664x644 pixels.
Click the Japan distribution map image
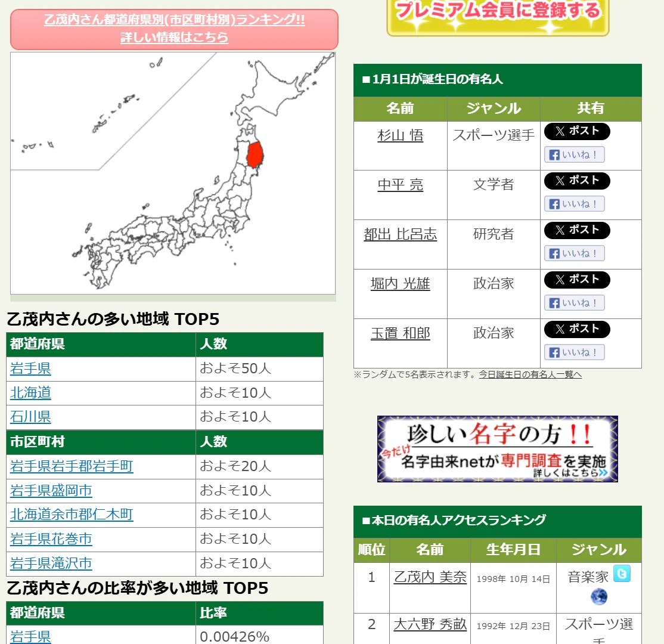pyautogui.click(x=173, y=174)
